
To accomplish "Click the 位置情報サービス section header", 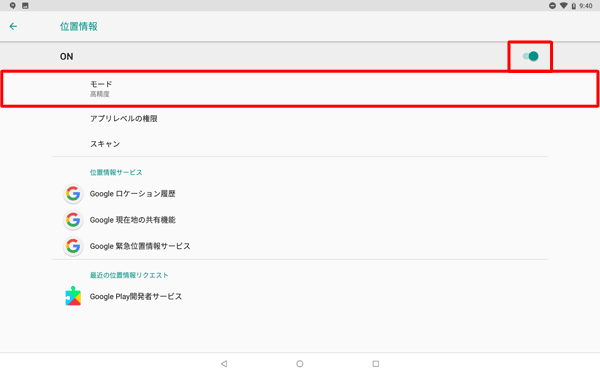I will coord(116,173).
